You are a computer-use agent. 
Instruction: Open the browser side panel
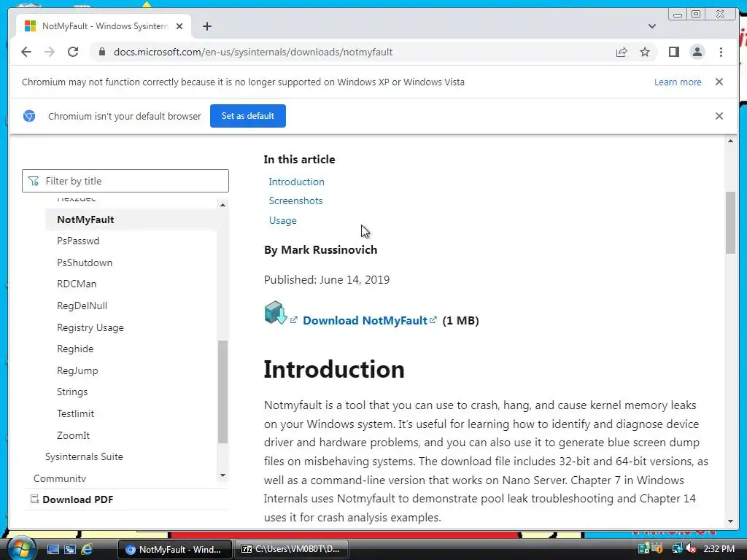pyautogui.click(x=673, y=52)
